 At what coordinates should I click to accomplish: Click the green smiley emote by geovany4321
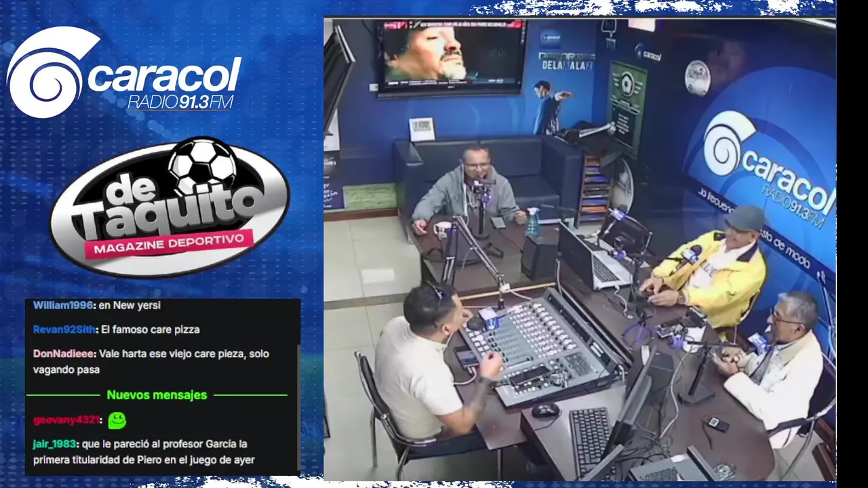click(117, 420)
